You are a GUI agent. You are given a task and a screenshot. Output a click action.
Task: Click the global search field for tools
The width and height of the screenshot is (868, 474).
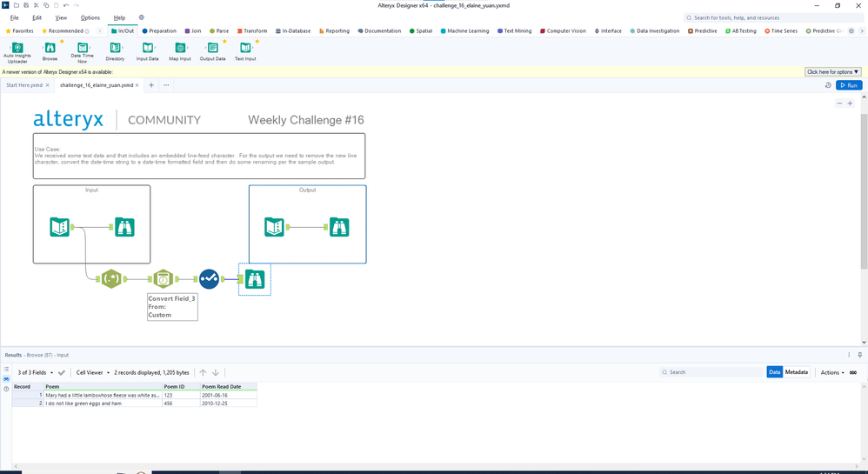click(x=773, y=17)
